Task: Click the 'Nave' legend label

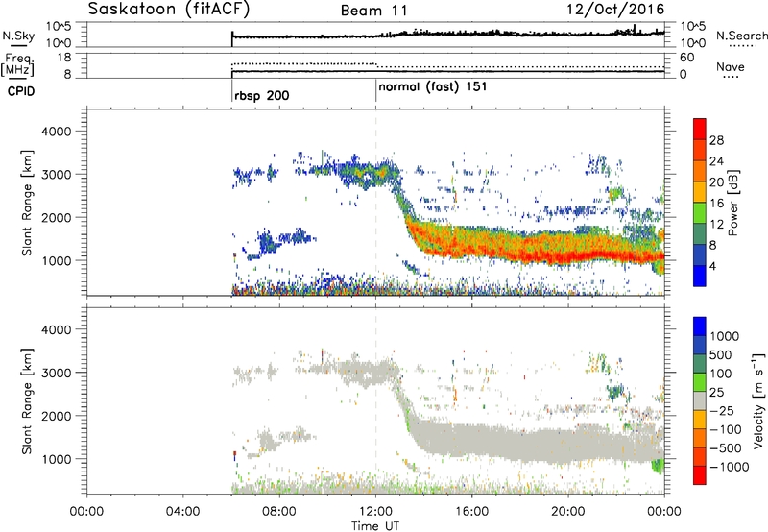Action: (730, 66)
